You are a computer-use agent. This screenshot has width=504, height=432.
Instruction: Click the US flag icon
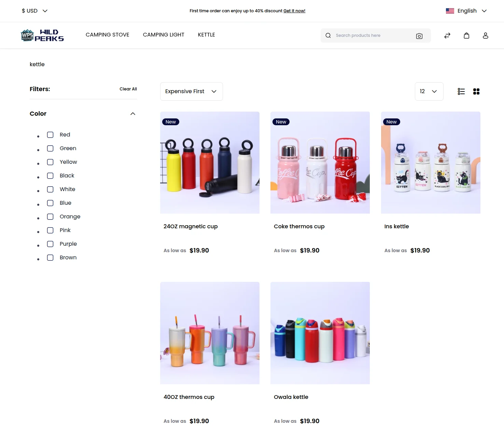tap(450, 11)
